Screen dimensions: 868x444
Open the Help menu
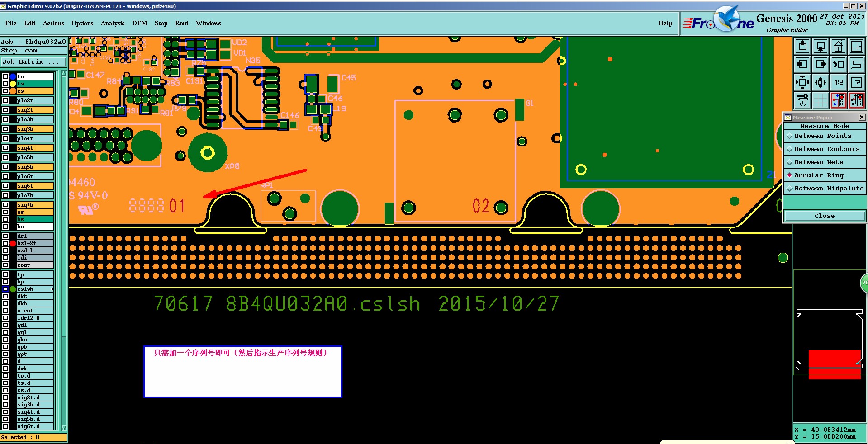[665, 24]
